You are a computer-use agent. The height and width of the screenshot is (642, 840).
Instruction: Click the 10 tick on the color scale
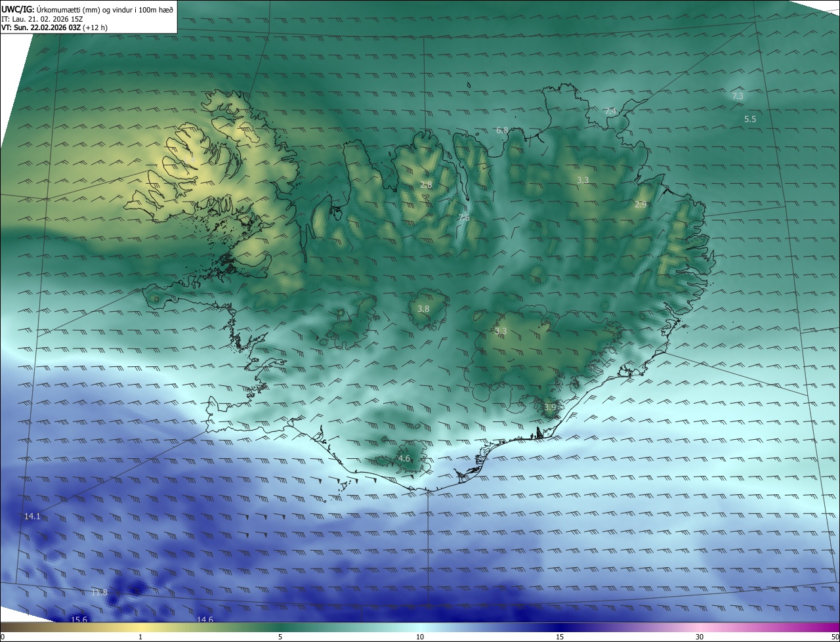coord(420,637)
